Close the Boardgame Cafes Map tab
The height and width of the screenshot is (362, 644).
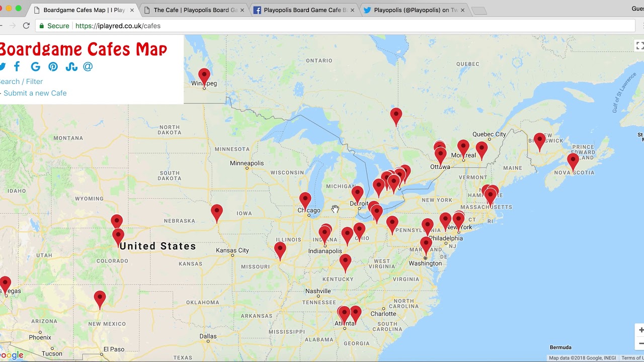click(132, 10)
